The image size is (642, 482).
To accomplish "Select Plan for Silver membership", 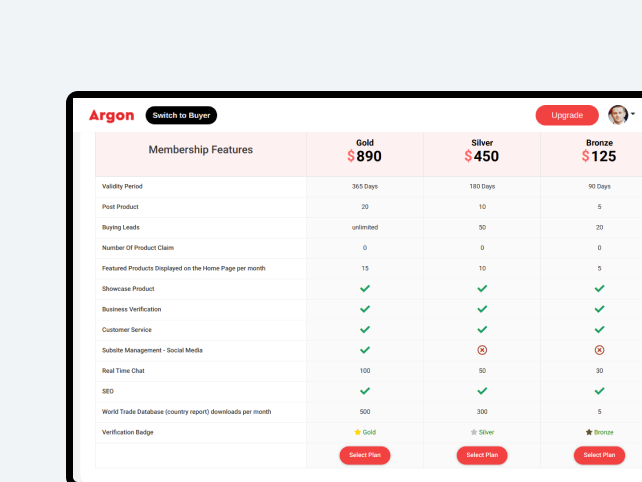I will (482, 455).
